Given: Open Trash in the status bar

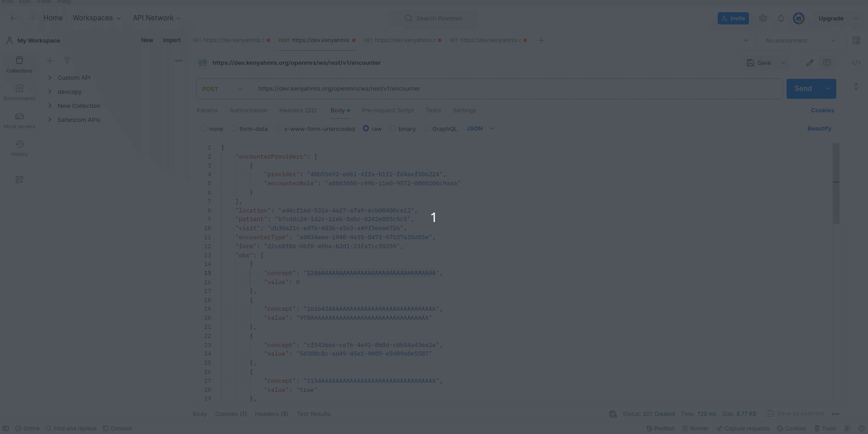Looking at the screenshot, I should point(825,429).
